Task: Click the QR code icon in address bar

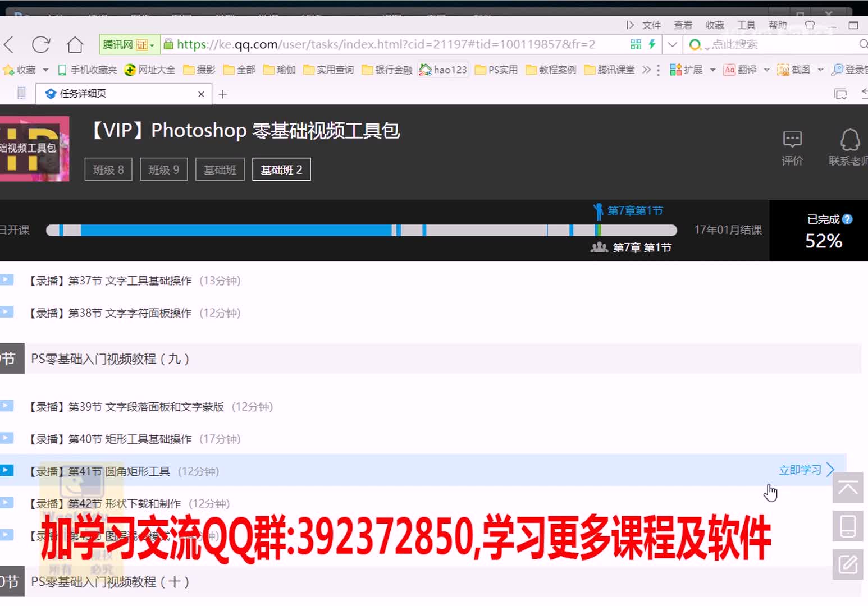Action: [636, 44]
